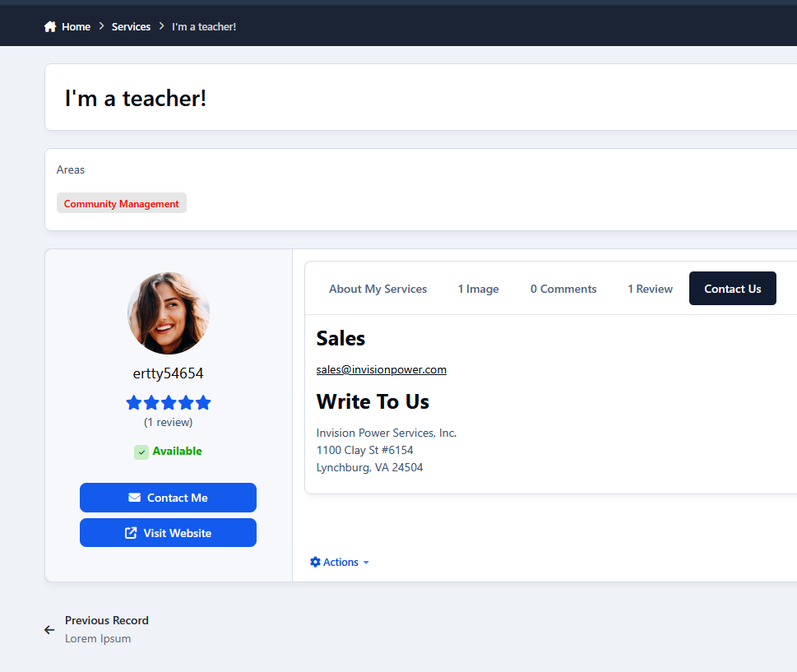Screen dimensions: 797x672
Task: Open the sales@invisionpower.com email link
Action: click(381, 370)
